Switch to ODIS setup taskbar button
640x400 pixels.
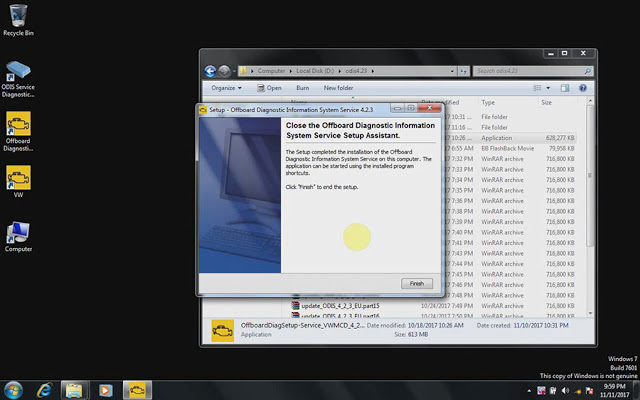tap(137, 390)
